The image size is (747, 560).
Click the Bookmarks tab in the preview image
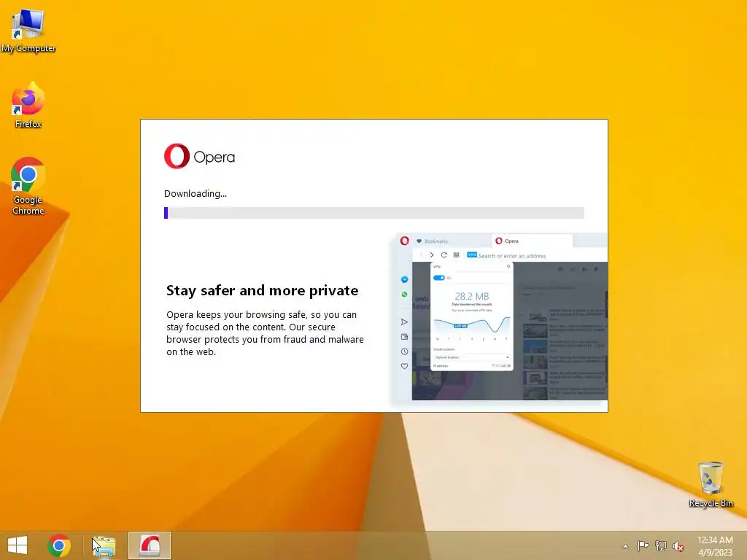click(x=432, y=241)
